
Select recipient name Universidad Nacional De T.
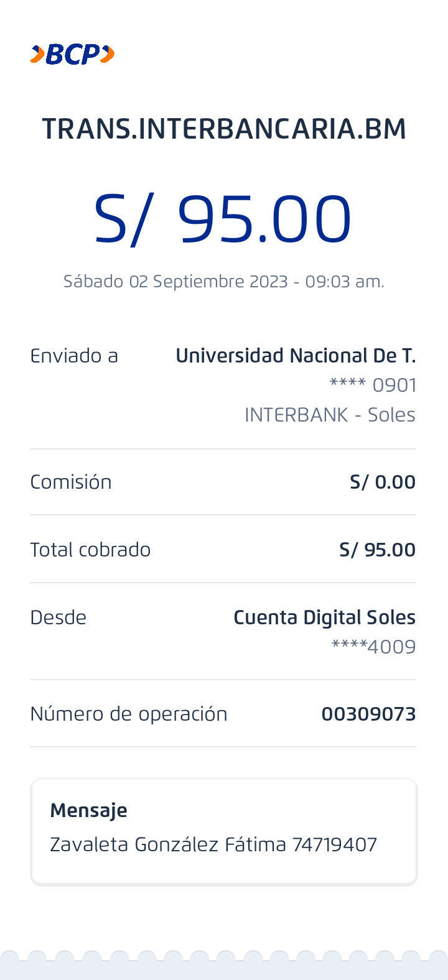296,356
